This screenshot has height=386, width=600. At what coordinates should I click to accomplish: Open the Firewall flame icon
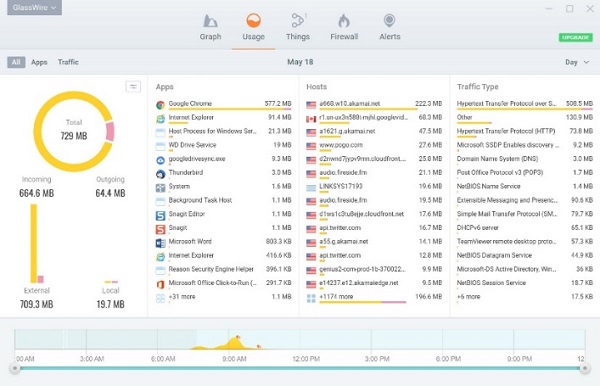(x=344, y=21)
